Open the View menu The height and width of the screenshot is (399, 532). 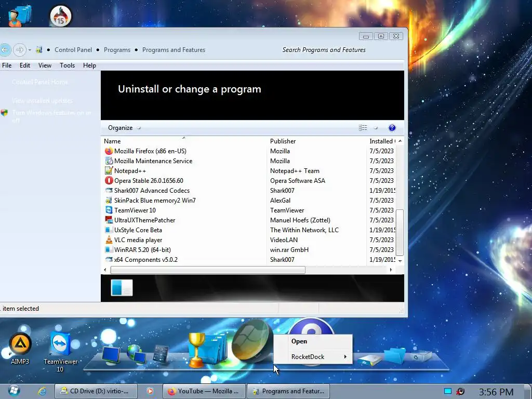[x=45, y=65]
